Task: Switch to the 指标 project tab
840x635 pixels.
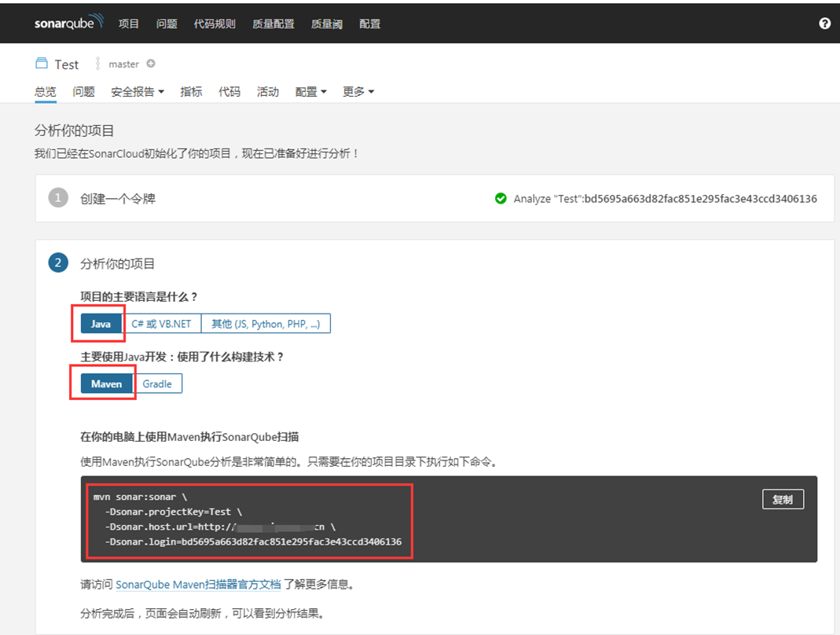Action: (191, 92)
